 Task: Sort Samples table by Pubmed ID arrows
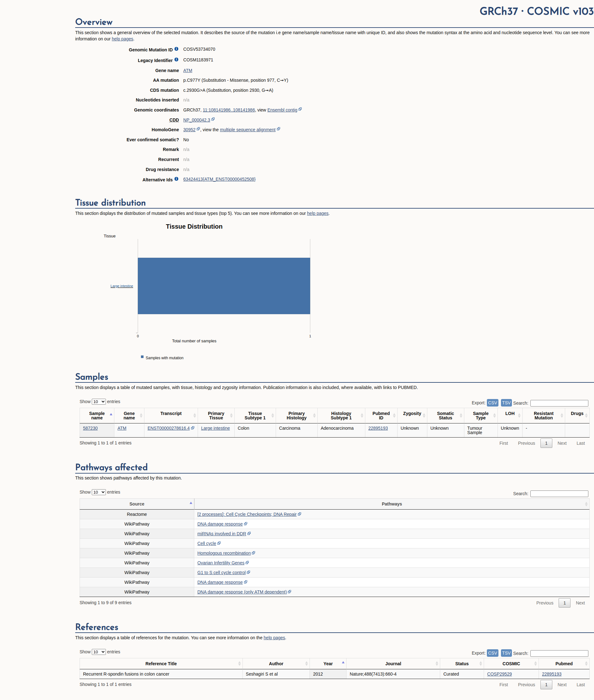394,416
